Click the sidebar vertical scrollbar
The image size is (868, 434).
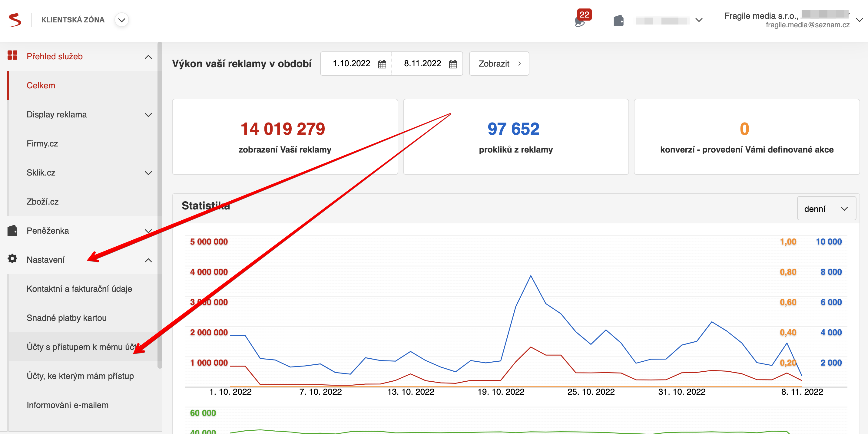pyautogui.click(x=160, y=202)
